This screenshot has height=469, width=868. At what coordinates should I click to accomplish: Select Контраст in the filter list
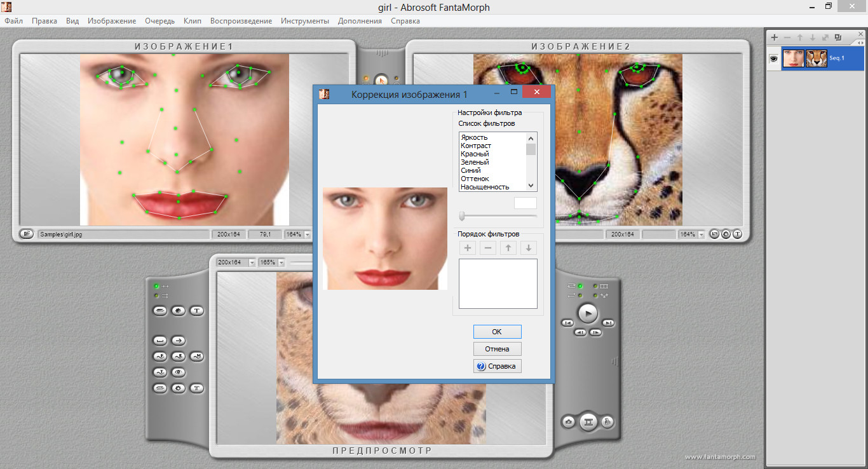click(x=476, y=146)
